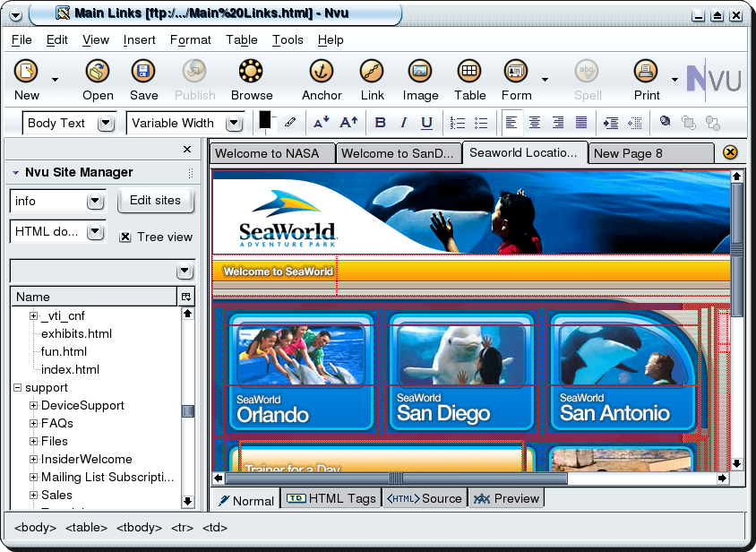
Task: Open the Print button dropdown arrow
Action: [x=674, y=79]
